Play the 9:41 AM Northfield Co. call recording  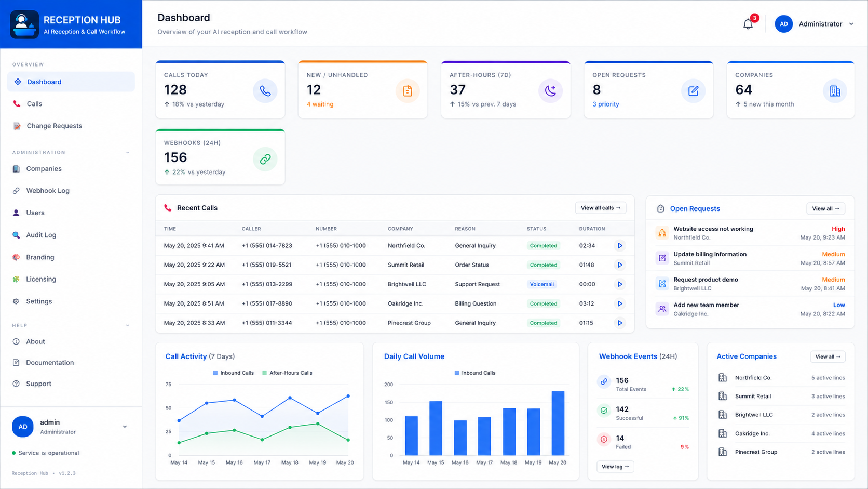pyautogui.click(x=619, y=246)
